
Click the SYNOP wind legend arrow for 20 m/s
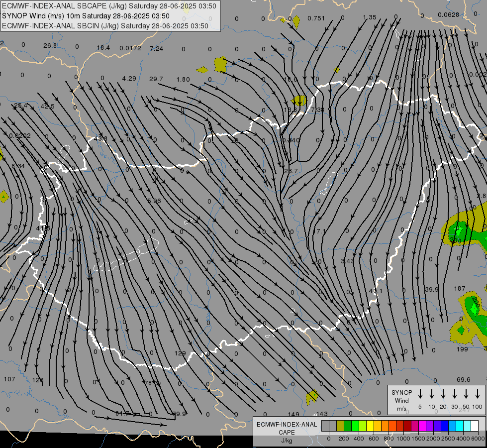[443, 394]
